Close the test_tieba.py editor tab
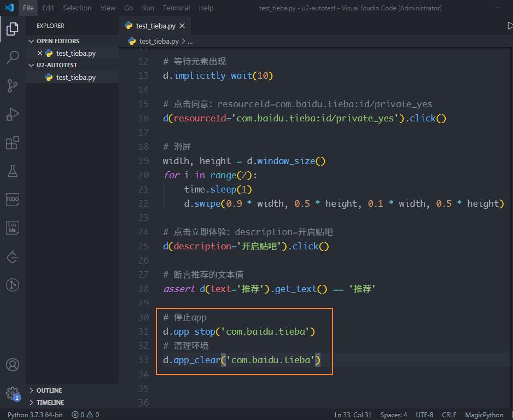 tap(182, 26)
